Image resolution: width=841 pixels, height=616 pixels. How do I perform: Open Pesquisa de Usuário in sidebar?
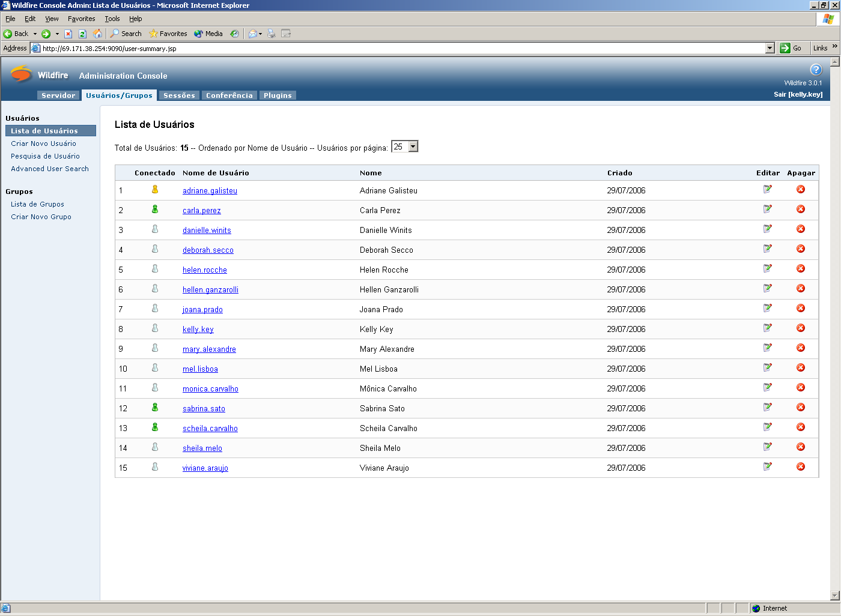tap(45, 156)
